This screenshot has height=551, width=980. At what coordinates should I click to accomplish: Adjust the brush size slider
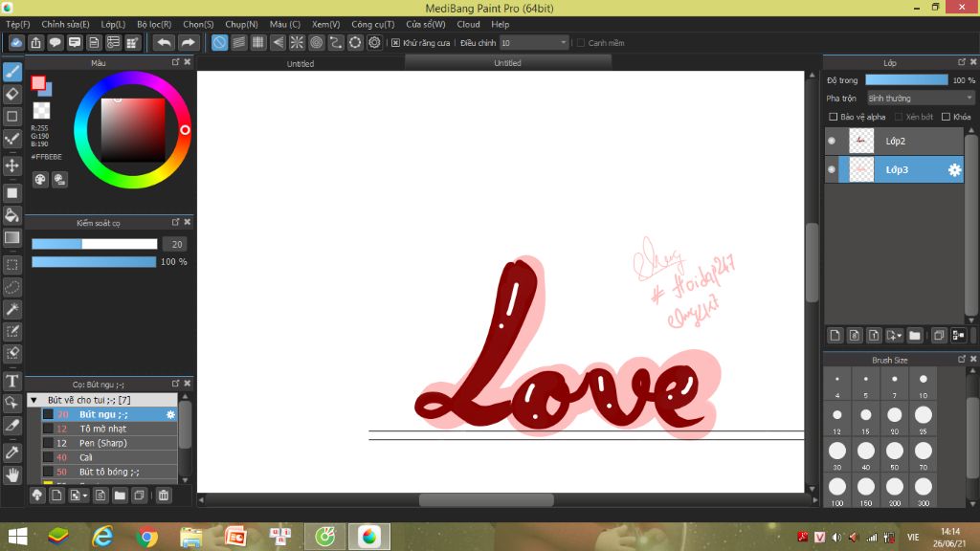pos(95,244)
